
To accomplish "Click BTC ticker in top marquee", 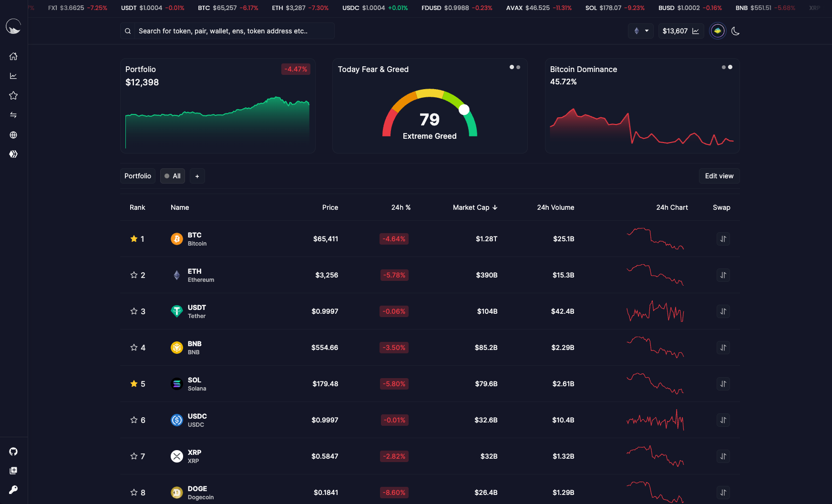I will point(228,8).
